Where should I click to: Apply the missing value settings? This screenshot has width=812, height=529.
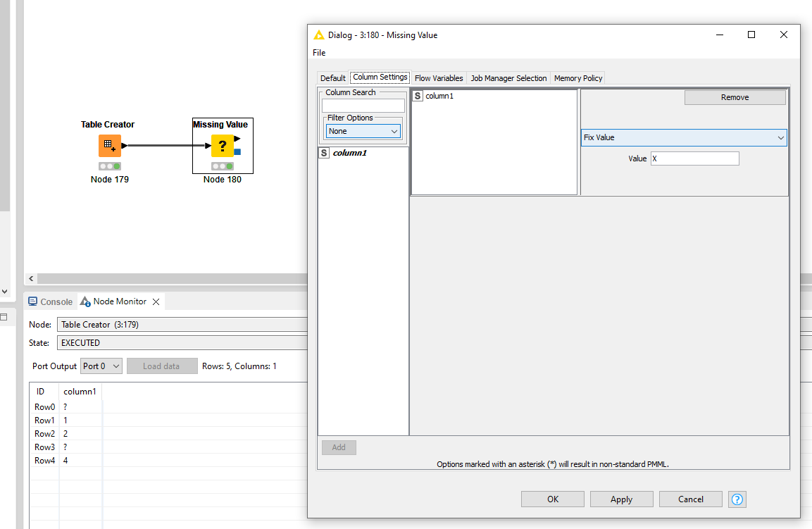[x=621, y=499]
